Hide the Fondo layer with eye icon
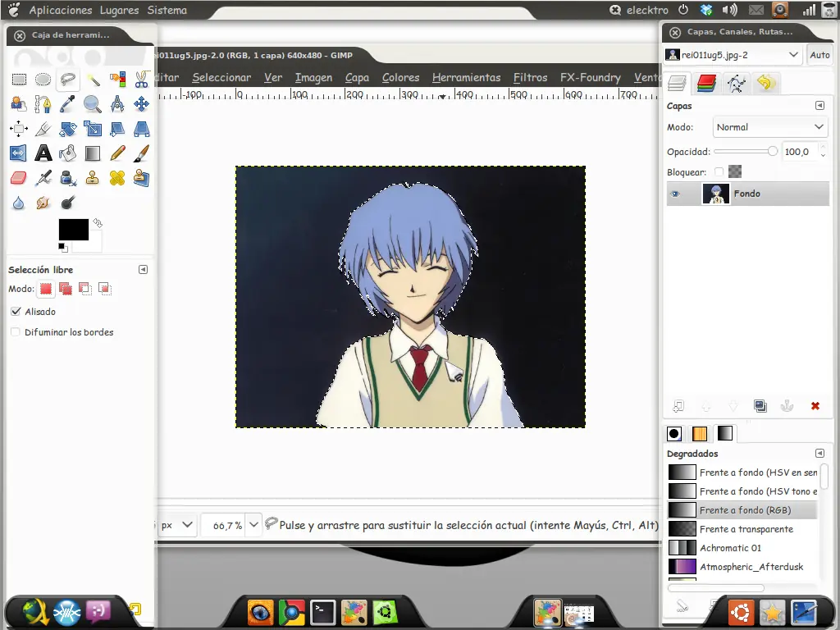 point(675,194)
